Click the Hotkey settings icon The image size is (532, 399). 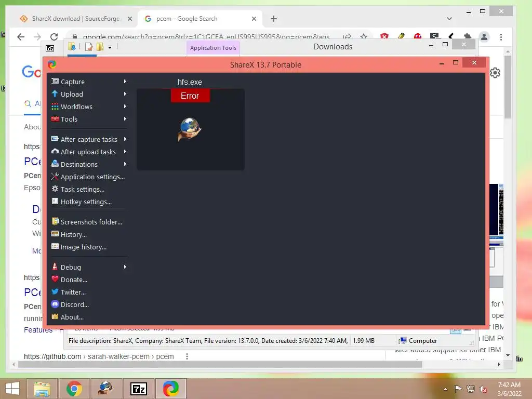(55, 201)
